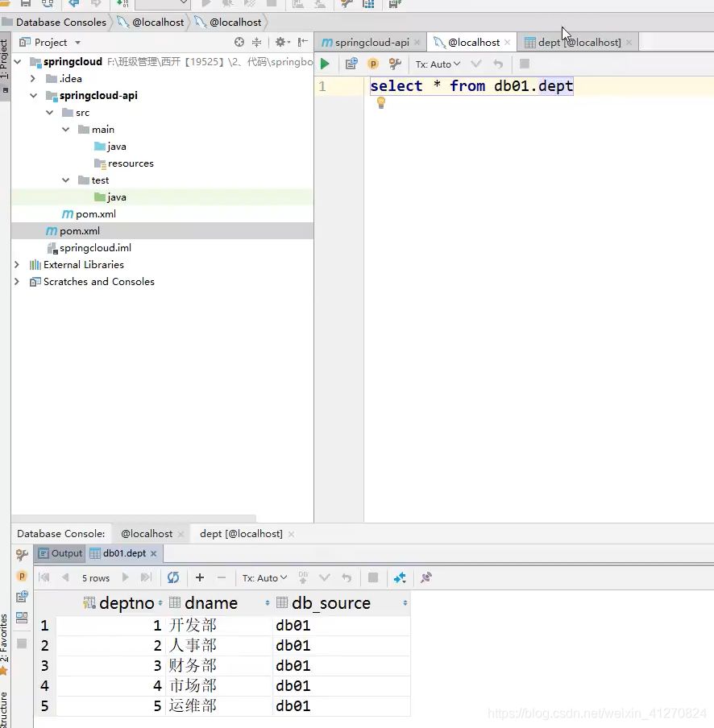Open the 2: Favorites side tab
This screenshot has height=728, width=714.
[4, 644]
